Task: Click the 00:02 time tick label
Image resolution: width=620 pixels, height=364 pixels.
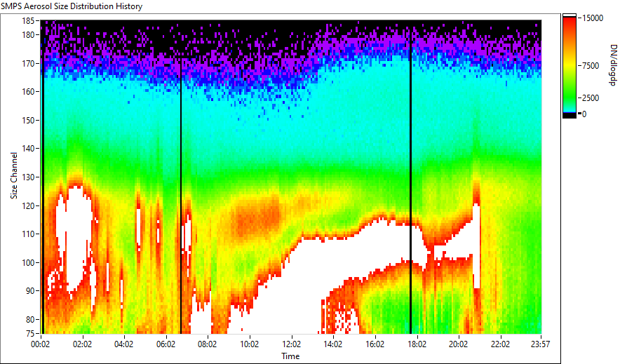Action: (41, 344)
